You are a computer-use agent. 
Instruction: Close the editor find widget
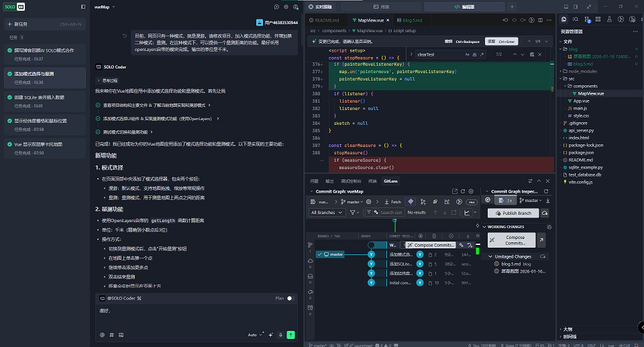click(539, 54)
